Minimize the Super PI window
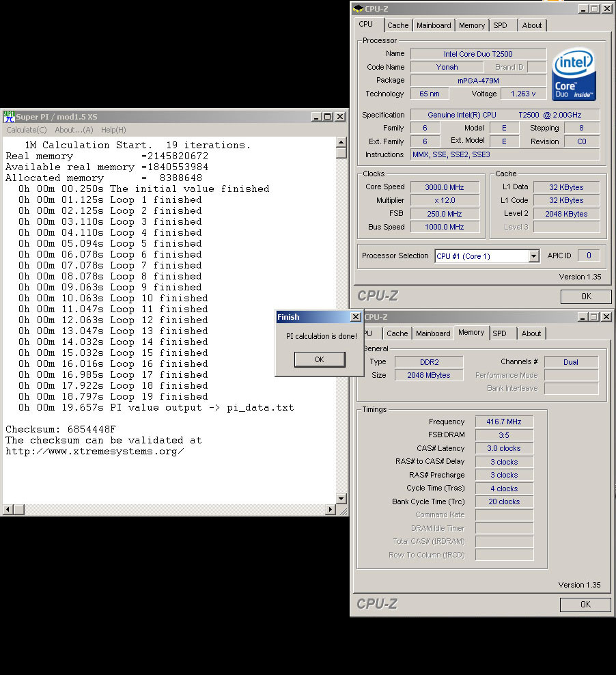The width and height of the screenshot is (616, 675). (316, 117)
